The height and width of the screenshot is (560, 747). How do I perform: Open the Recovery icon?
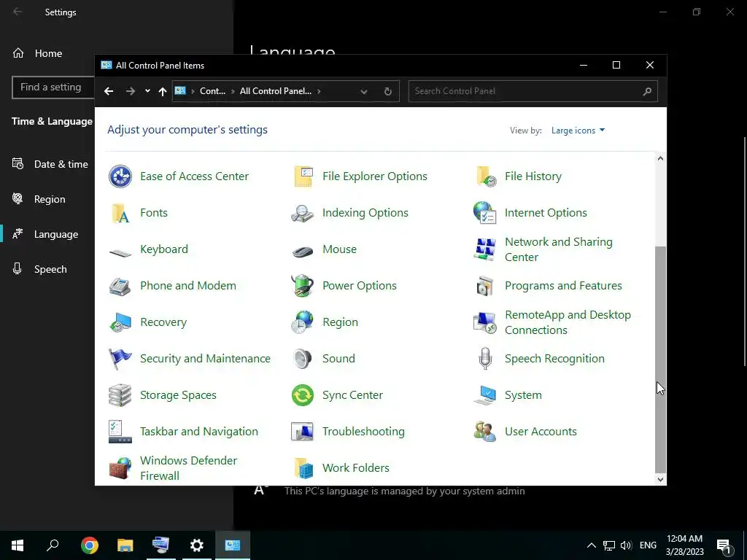pos(120,322)
